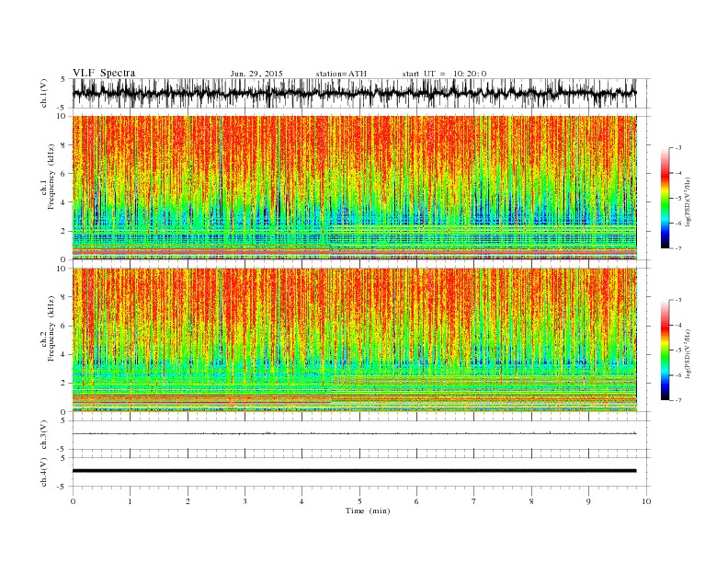Click the ch.3 voltage trace line
728x563 pixels.
point(355,433)
